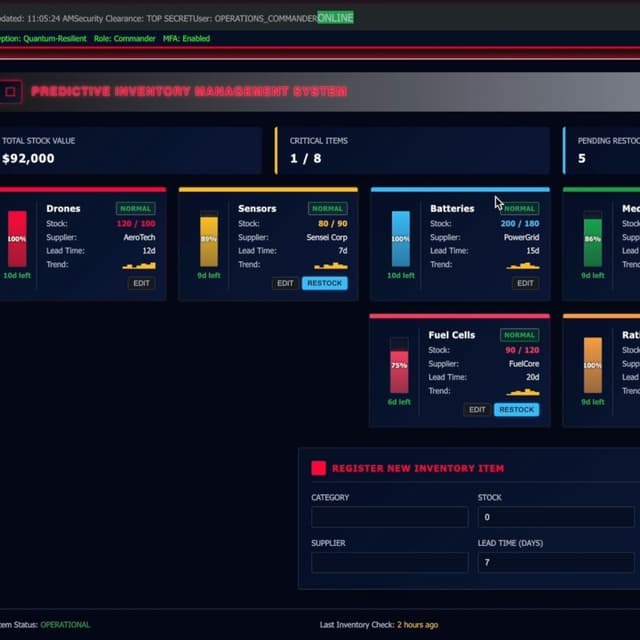
Task: Click the Fuel Cells lead time 20d
Action: [533, 378]
